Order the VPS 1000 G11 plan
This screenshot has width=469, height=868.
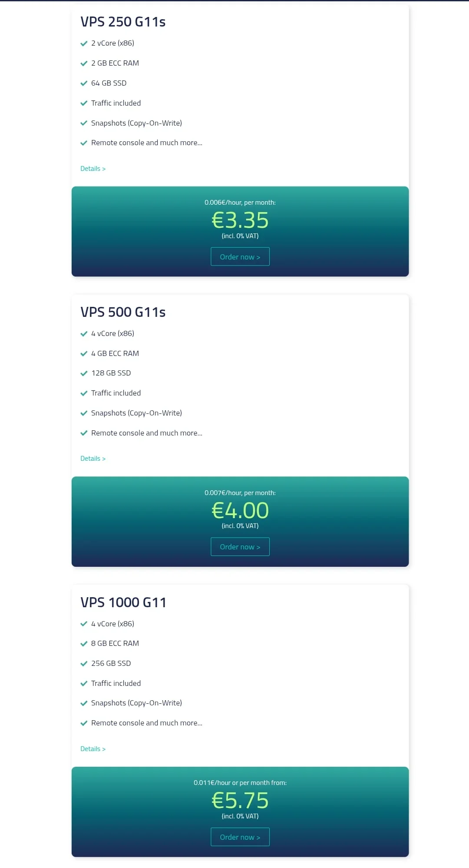pos(240,837)
